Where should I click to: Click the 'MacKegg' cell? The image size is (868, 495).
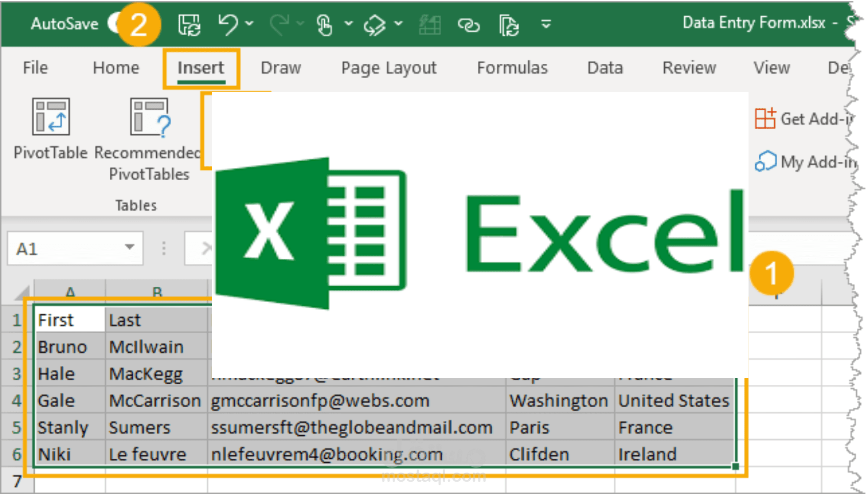(157, 374)
